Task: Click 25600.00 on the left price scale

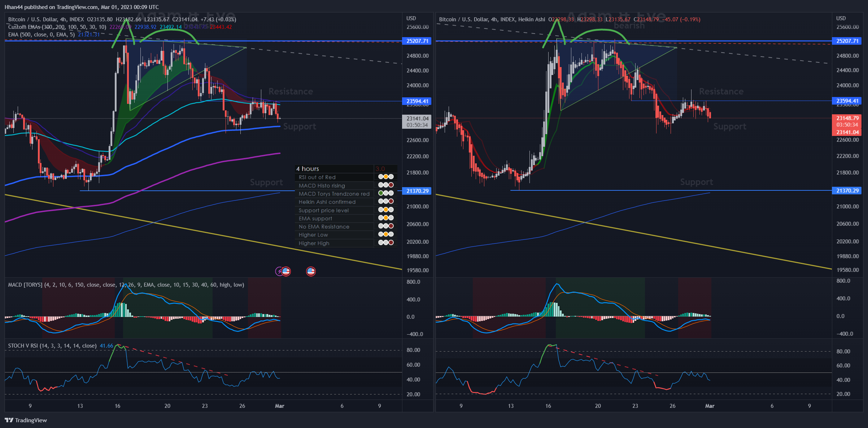Action: click(x=418, y=27)
